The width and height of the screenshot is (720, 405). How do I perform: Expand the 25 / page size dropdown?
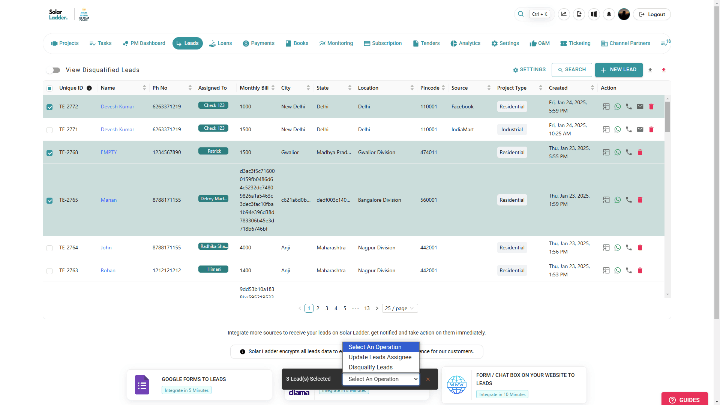(400, 309)
